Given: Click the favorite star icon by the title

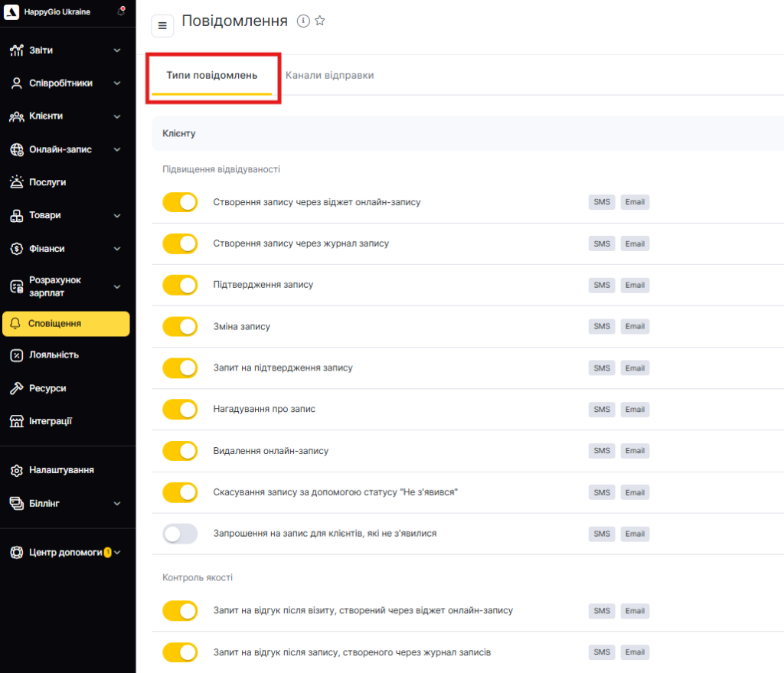Looking at the screenshot, I should pyautogui.click(x=320, y=21).
